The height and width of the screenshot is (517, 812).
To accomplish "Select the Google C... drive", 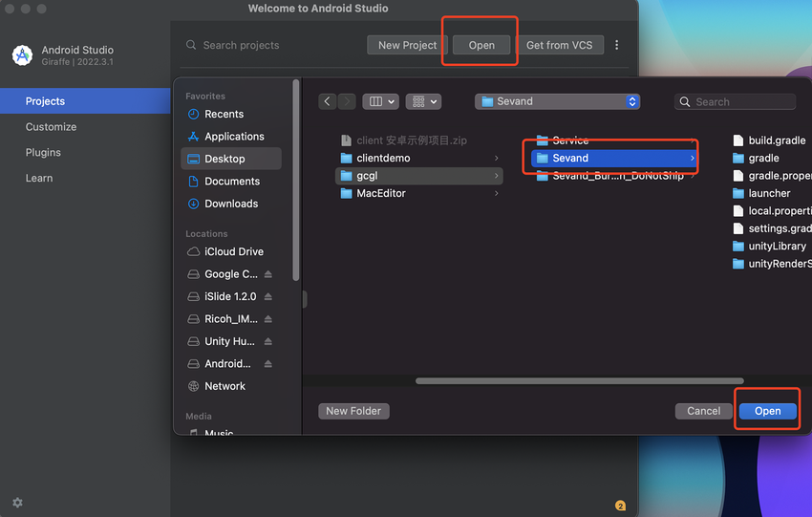I will (223, 274).
